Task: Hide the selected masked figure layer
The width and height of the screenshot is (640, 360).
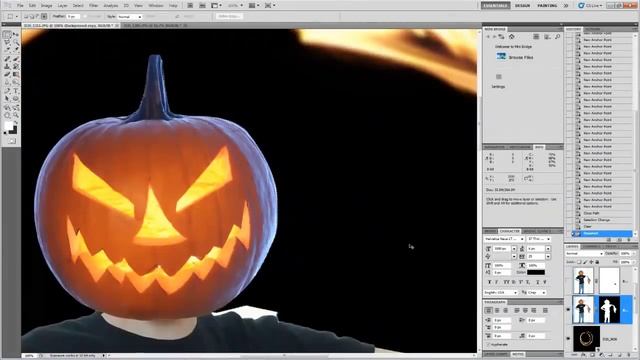Action: tap(568, 310)
